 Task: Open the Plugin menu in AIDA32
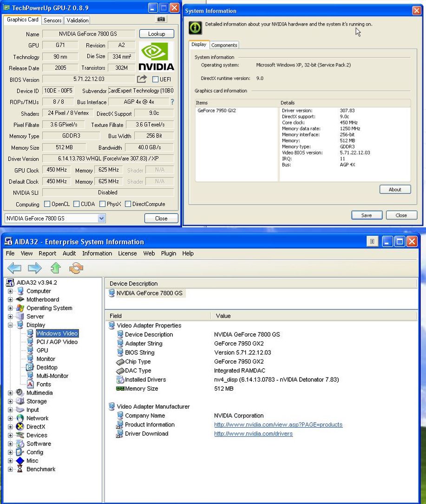(x=168, y=253)
